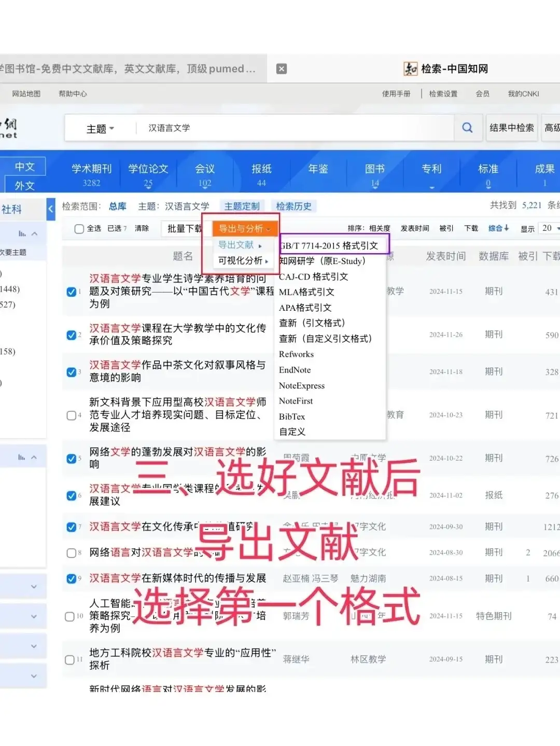The height and width of the screenshot is (746, 560).
Task: Select 导出与分析 on the toolbar
Action: (x=242, y=228)
